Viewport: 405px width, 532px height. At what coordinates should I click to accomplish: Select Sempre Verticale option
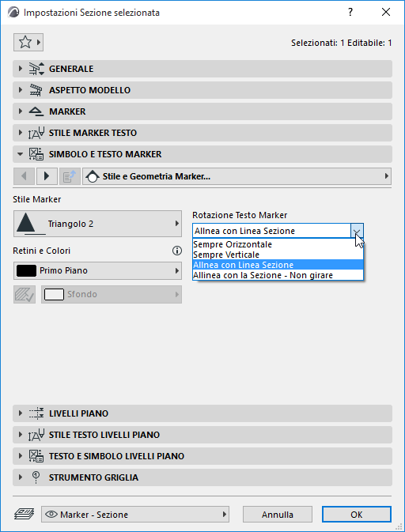(x=278, y=255)
